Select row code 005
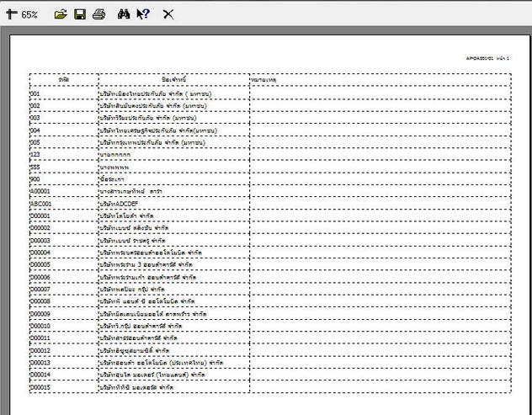532x415 pixels. pyautogui.click(x=35, y=142)
